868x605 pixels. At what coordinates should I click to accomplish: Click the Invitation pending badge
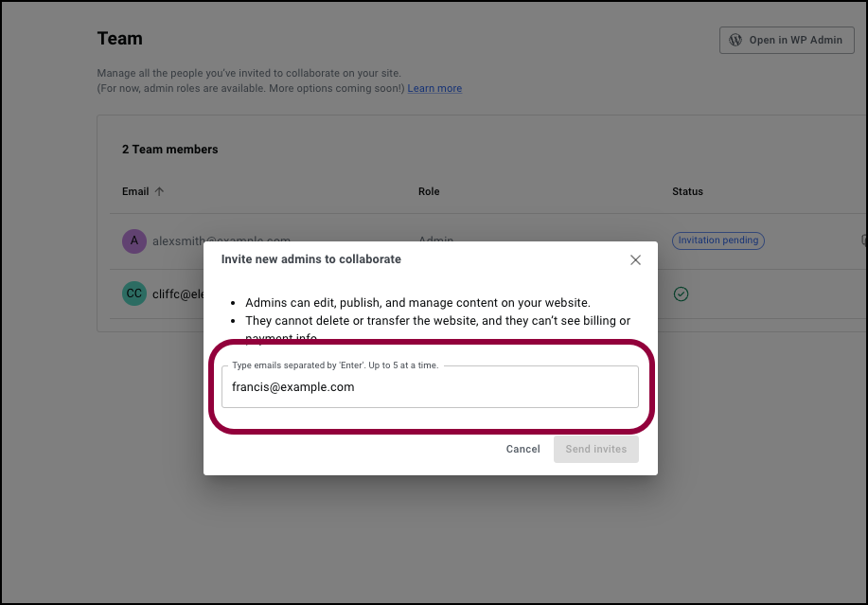[x=718, y=240]
